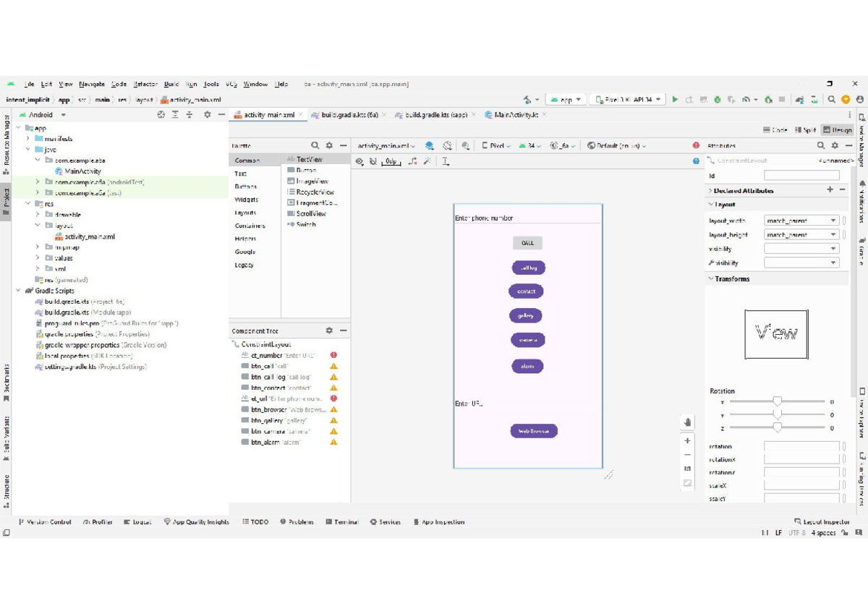Screen dimensions: 868x614
Task: Toggle the View Options eye icon
Action: click(359, 161)
